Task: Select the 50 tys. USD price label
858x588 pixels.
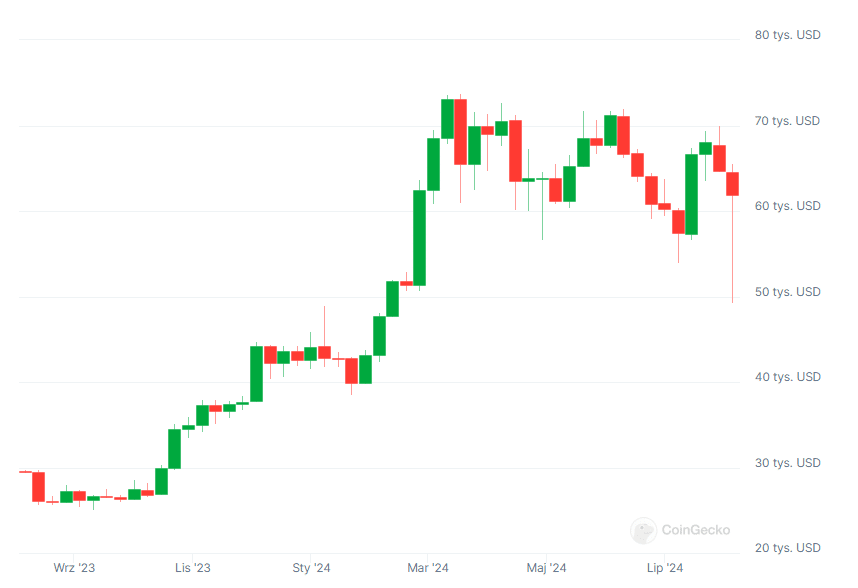Action: click(x=787, y=292)
